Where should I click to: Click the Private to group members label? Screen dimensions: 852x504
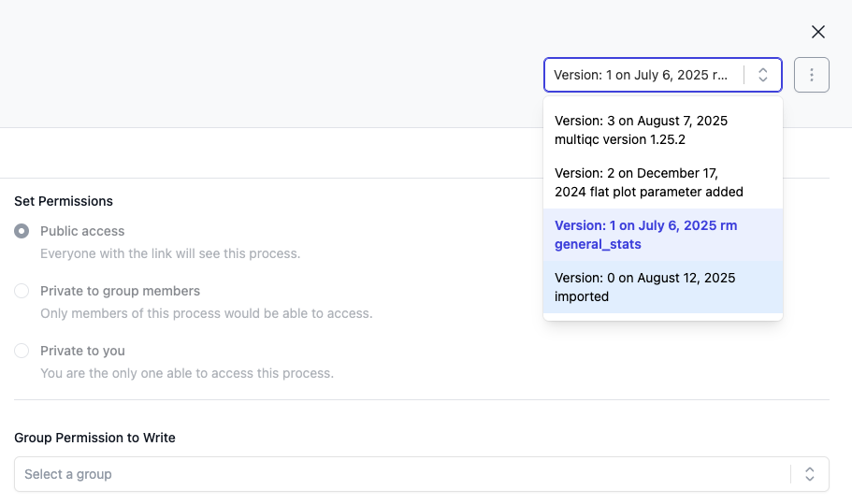120,291
